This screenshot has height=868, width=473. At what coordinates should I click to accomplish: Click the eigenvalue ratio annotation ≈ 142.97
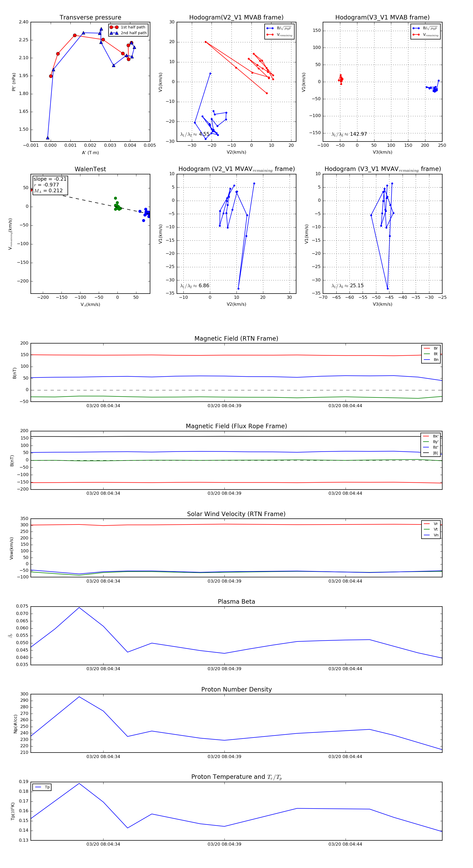349,134
